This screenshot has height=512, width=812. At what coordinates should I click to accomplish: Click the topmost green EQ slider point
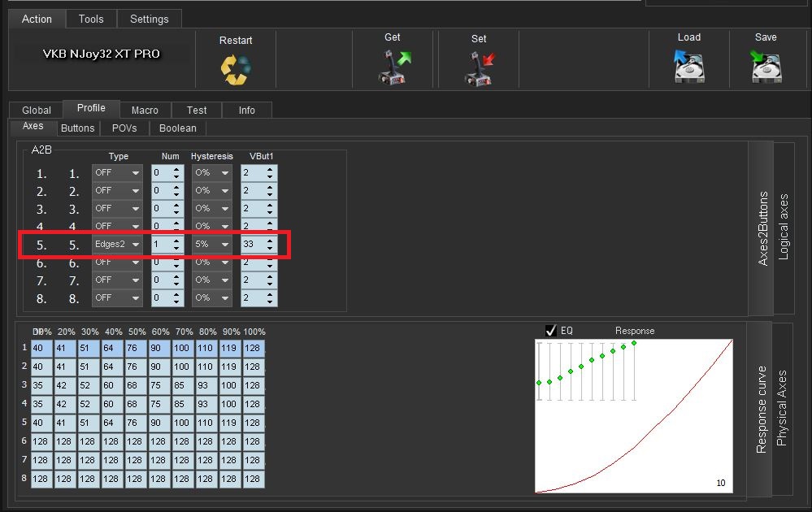tap(634, 343)
